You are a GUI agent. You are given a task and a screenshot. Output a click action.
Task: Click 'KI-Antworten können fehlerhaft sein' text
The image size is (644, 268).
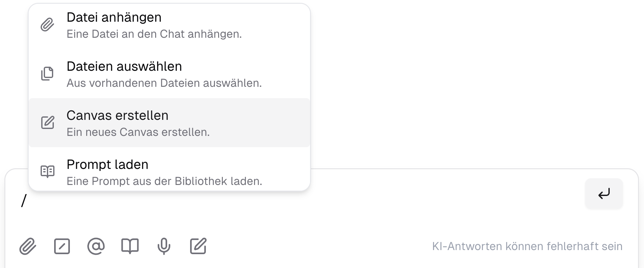(527, 246)
